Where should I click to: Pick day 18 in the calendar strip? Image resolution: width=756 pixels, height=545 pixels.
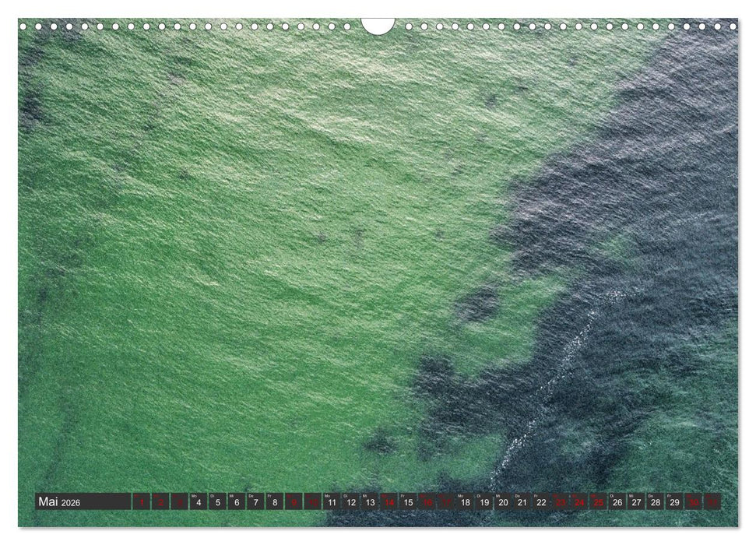click(x=465, y=502)
